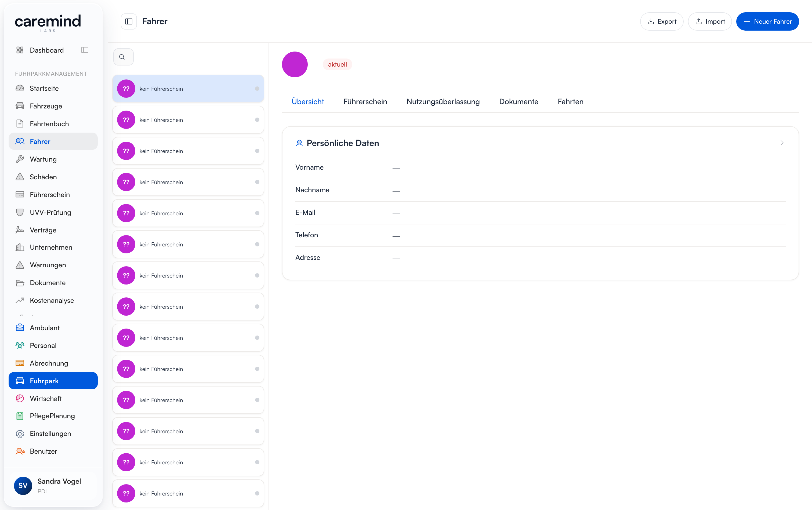Click the Schäden warning triangle icon

(20, 177)
